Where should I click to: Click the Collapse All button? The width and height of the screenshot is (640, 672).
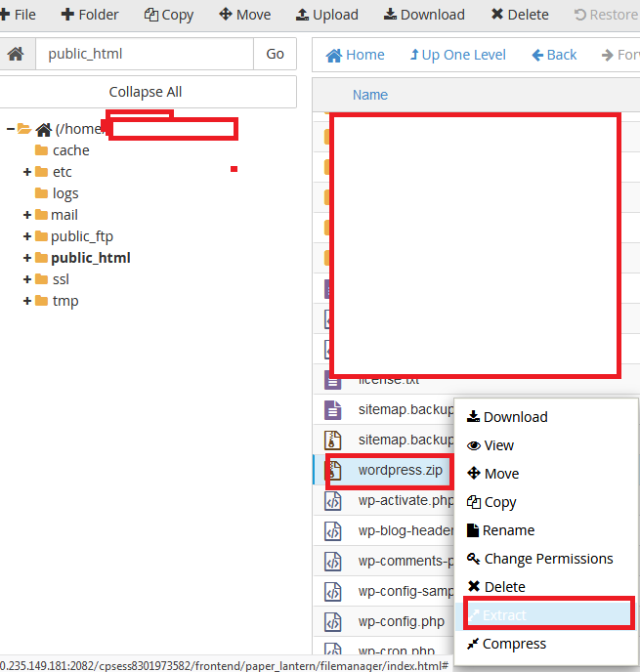tap(146, 92)
